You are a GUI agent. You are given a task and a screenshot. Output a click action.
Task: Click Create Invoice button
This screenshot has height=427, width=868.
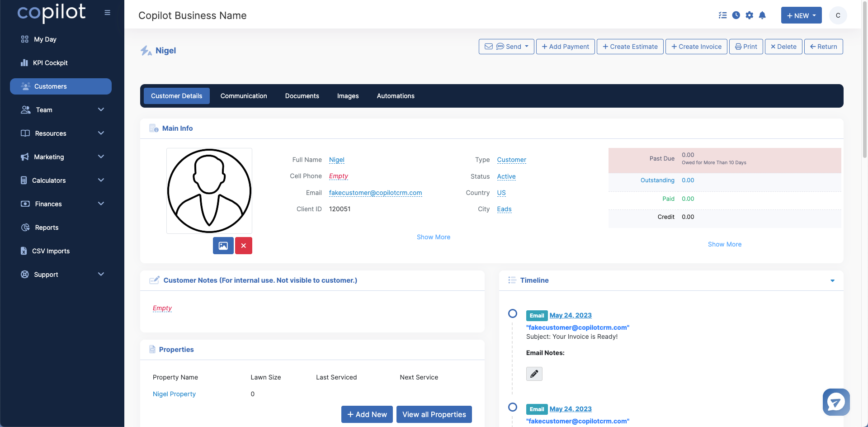click(696, 47)
